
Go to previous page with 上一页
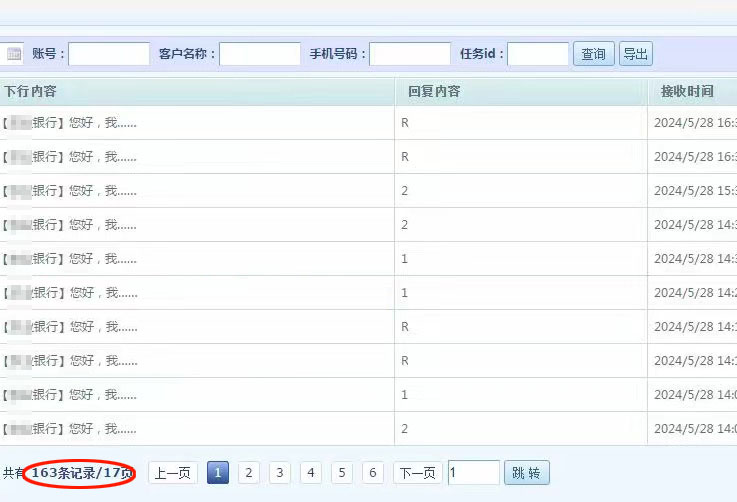coord(173,473)
